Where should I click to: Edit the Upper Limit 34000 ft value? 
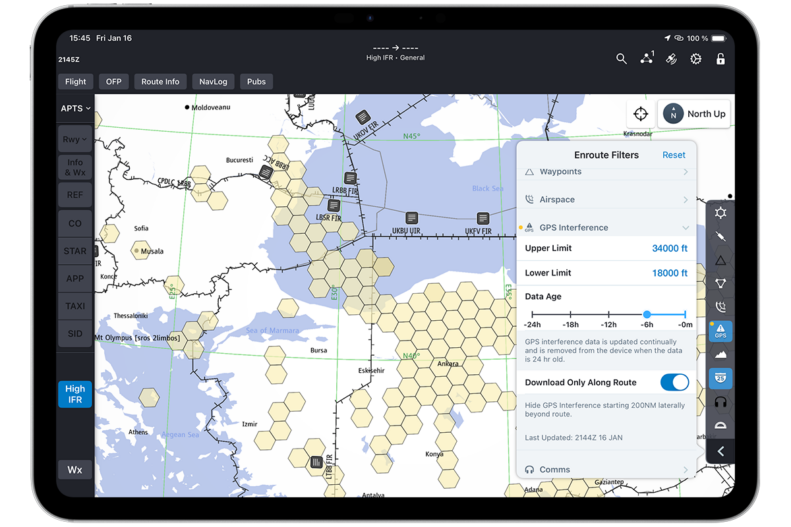click(669, 248)
